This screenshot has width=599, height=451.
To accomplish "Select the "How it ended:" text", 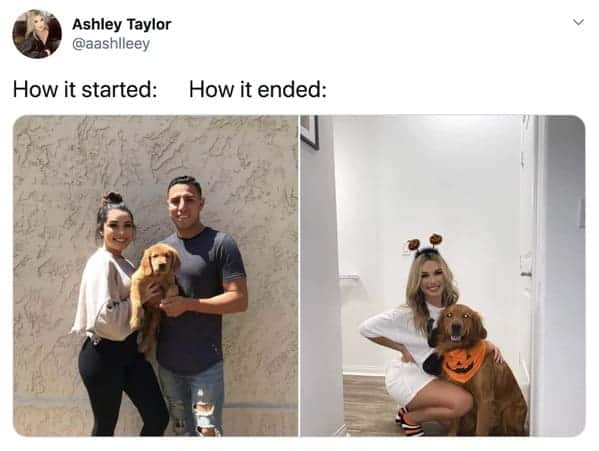I will coord(258,90).
